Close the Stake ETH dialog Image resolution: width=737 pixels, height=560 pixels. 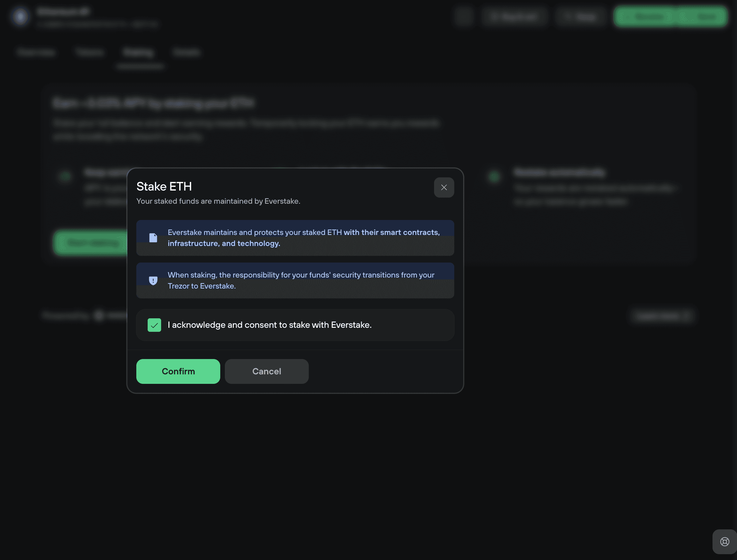coord(444,187)
